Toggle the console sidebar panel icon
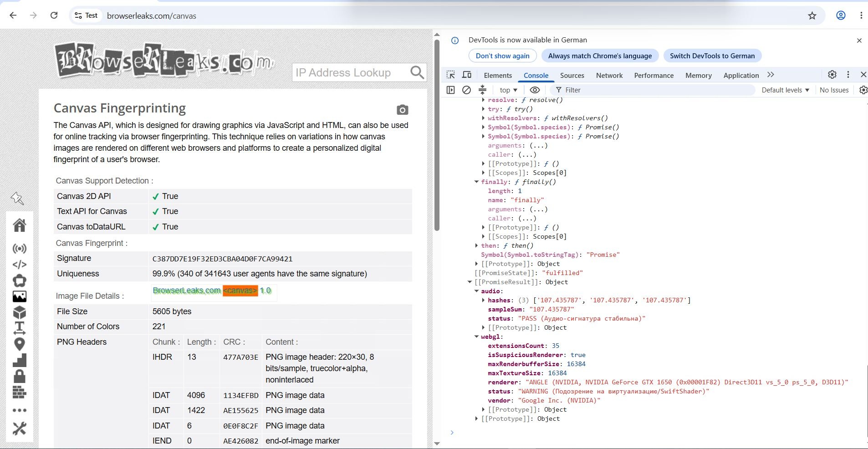868x449 pixels. click(451, 90)
